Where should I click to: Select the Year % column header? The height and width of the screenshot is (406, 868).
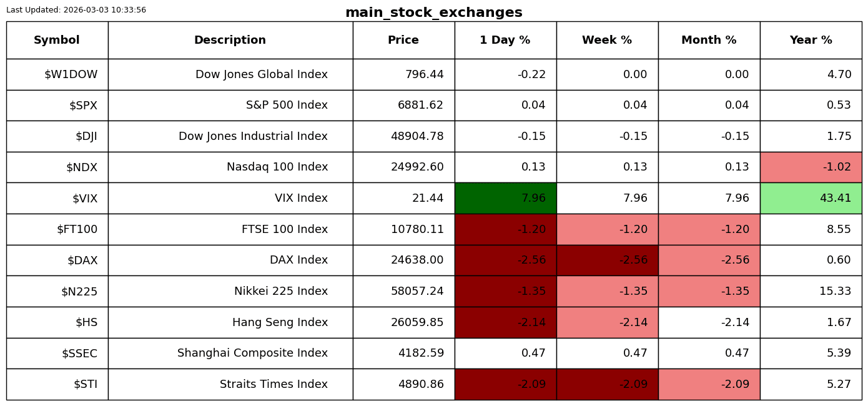(811, 41)
